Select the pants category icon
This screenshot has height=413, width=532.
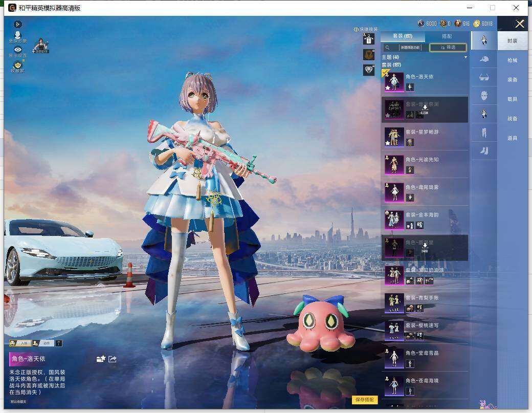(x=484, y=133)
